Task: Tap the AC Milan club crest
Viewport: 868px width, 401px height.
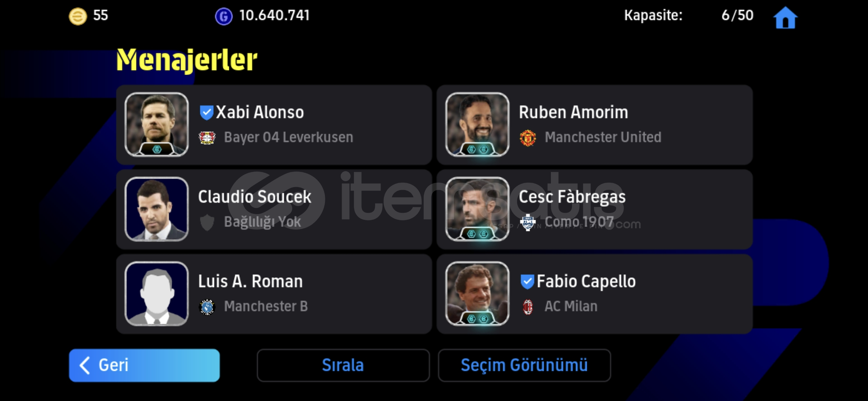Action: pyautogui.click(x=528, y=307)
